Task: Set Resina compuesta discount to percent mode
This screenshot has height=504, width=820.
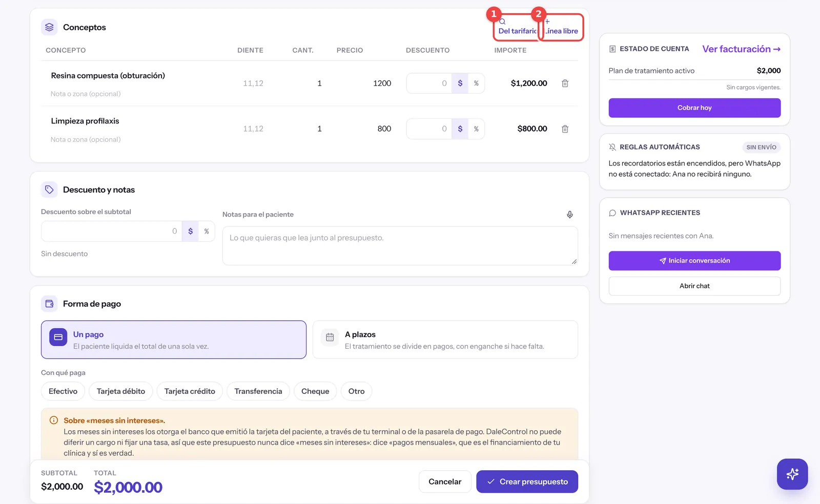Action: tap(476, 83)
